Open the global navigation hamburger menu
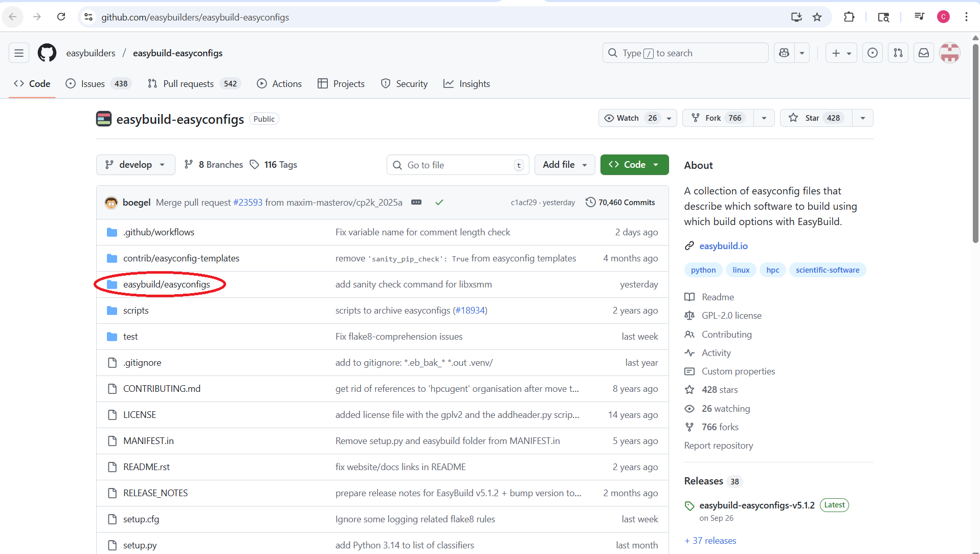This screenshot has height=554, width=980. click(x=18, y=53)
